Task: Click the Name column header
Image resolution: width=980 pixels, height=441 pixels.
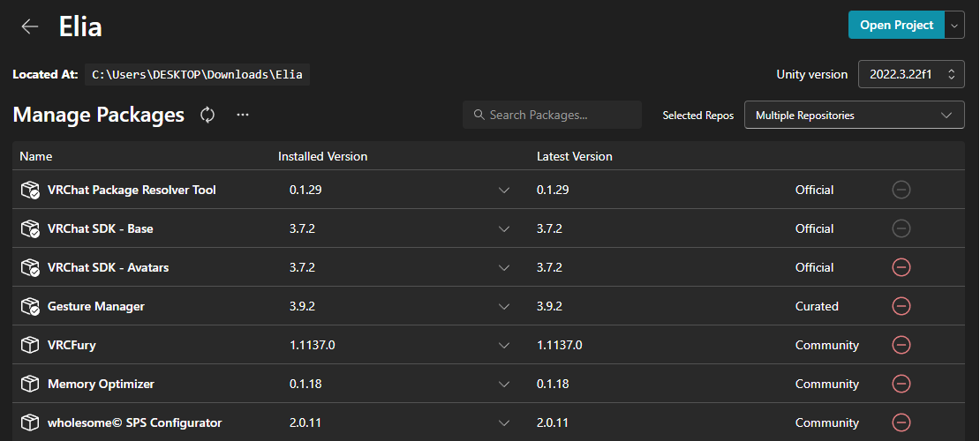Action: click(35, 156)
